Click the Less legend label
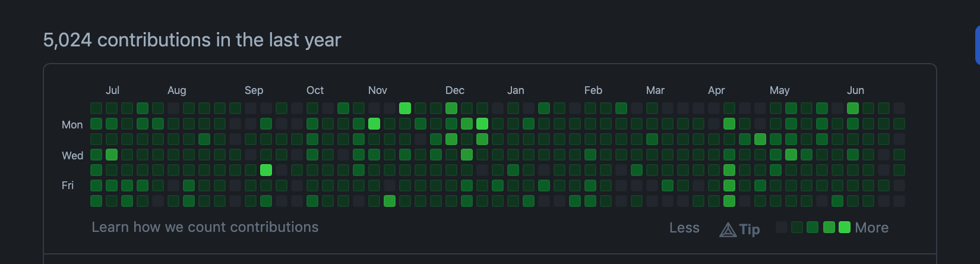The height and width of the screenshot is (264, 980). tap(684, 228)
